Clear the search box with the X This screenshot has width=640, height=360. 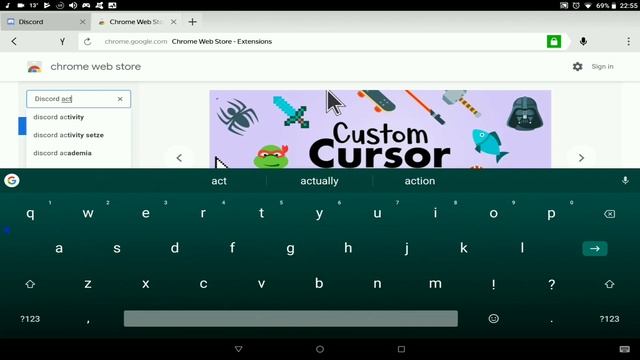click(120, 99)
